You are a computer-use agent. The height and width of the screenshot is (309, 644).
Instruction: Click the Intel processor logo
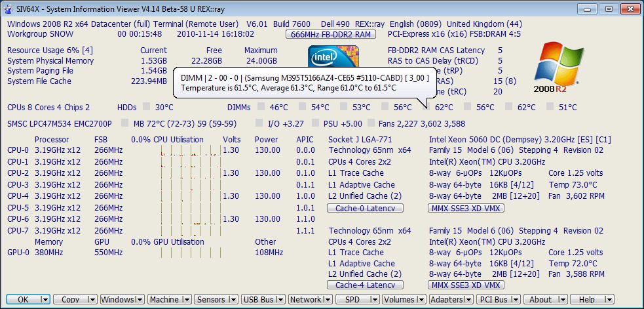[333, 56]
